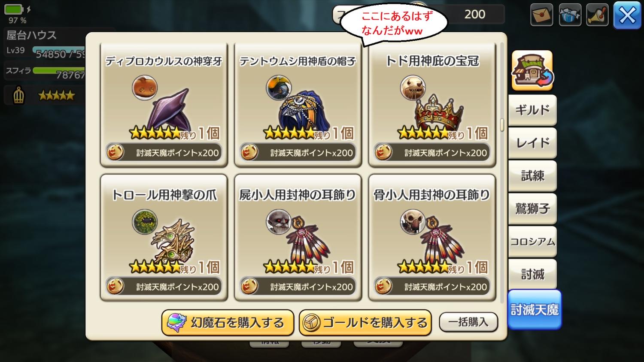644x362 pixels.
Task: Switch to the 討滅 tab
Action: [532, 274]
